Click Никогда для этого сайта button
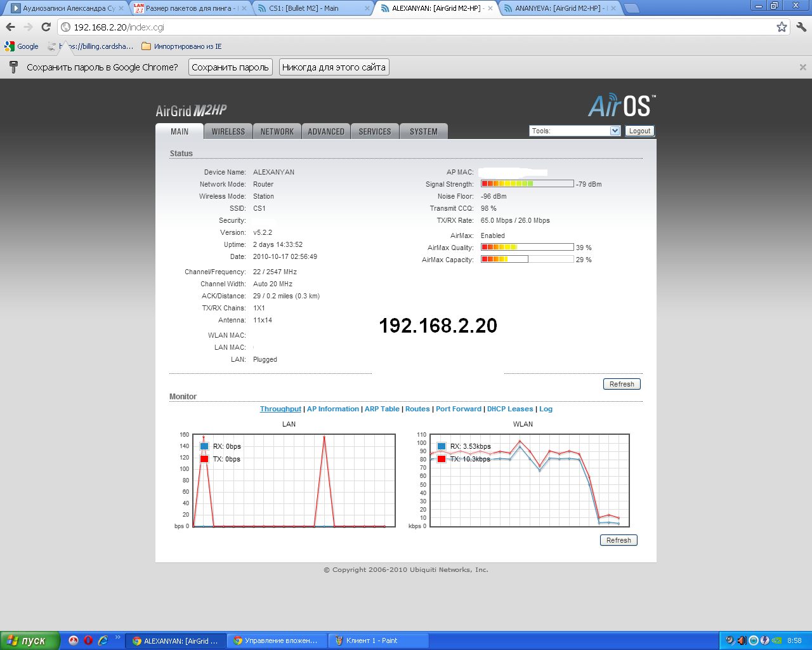The width and height of the screenshot is (812, 650). pyautogui.click(x=334, y=67)
